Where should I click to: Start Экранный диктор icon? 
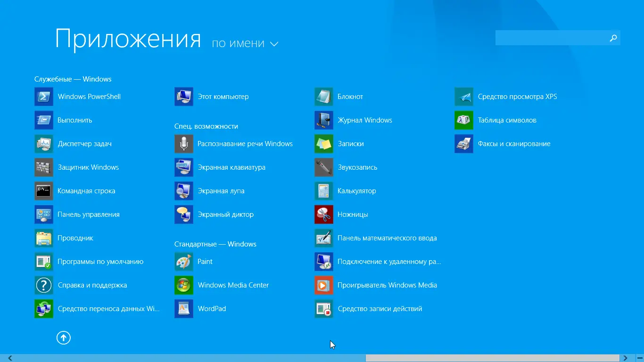pyautogui.click(x=184, y=214)
